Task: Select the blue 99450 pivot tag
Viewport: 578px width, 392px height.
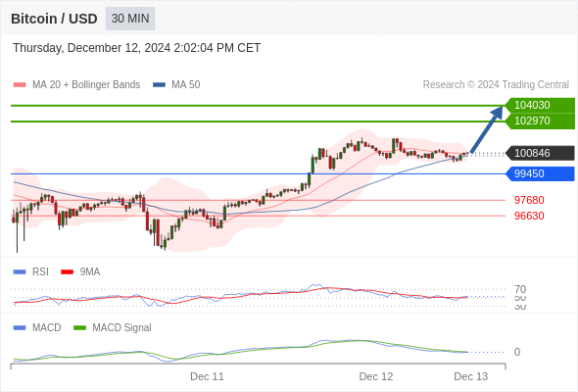Action: point(540,173)
